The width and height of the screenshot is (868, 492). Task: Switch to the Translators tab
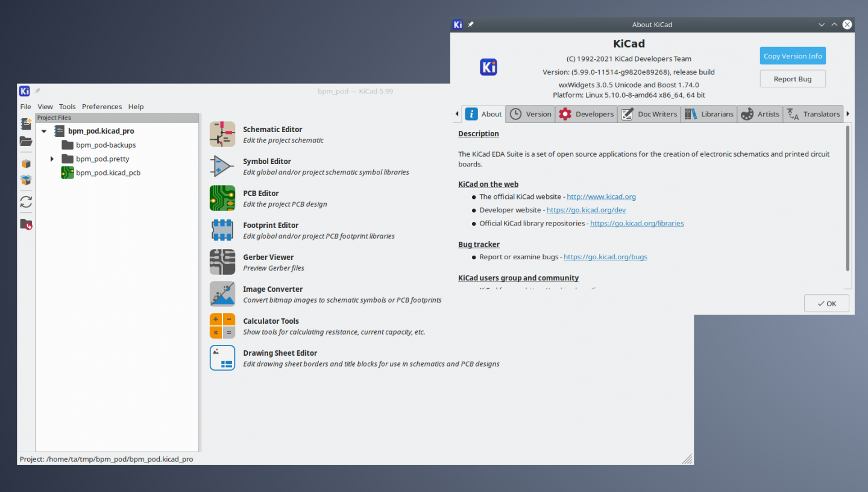813,114
